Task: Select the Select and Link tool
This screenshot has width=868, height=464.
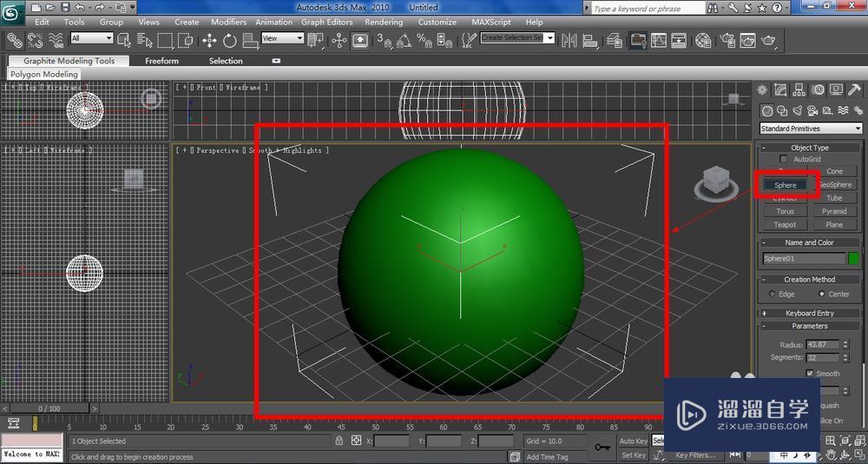Action: click(x=15, y=40)
